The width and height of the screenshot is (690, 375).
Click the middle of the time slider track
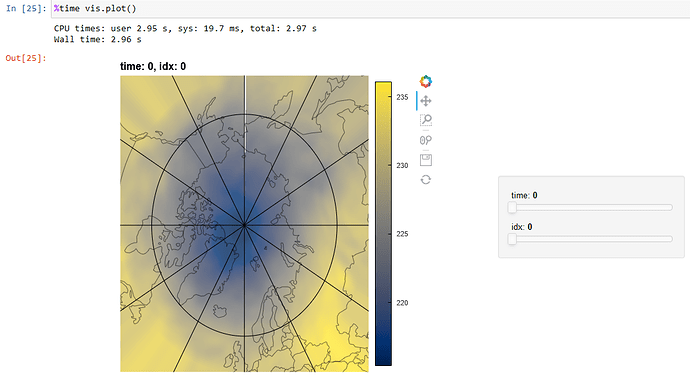[x=591, y=207]
